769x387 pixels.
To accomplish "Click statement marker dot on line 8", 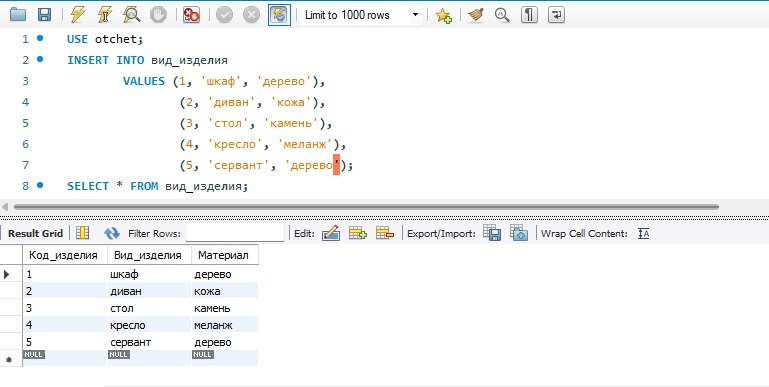I will click(40, 185).
